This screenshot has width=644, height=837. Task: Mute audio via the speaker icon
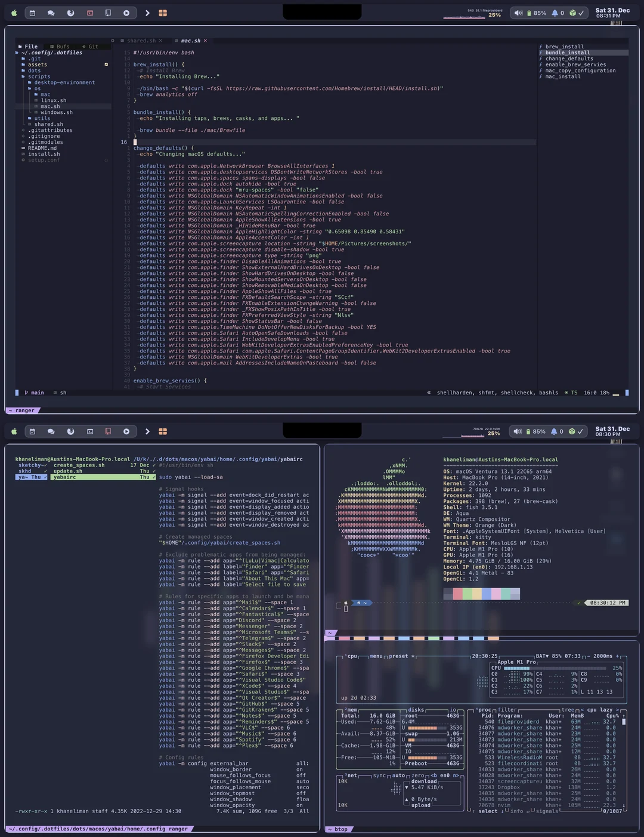pos(519,12)
